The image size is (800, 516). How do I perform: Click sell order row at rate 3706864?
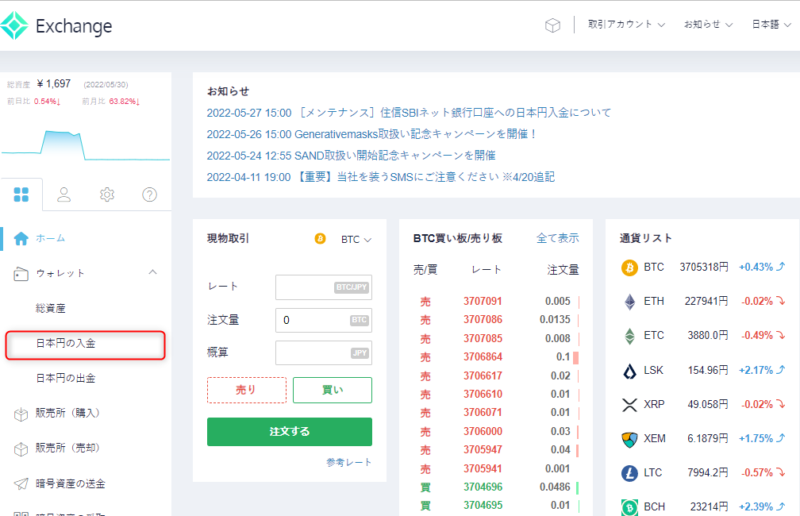[x=496, y=357]
